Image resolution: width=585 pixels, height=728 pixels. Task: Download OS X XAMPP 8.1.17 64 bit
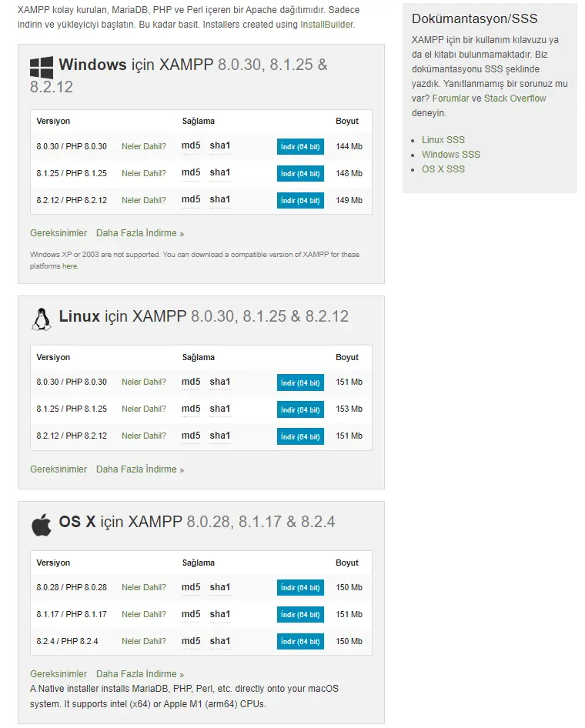click(300, 615)
